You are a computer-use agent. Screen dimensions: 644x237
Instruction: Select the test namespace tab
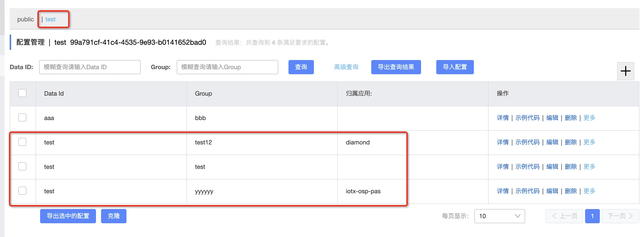[50, 19]
